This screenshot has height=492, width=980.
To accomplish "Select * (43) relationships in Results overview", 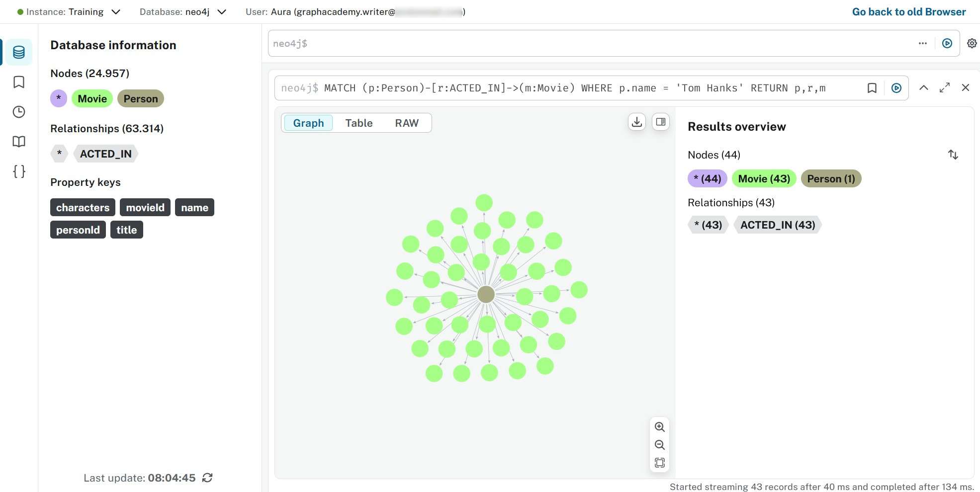I will pos(708,225).
